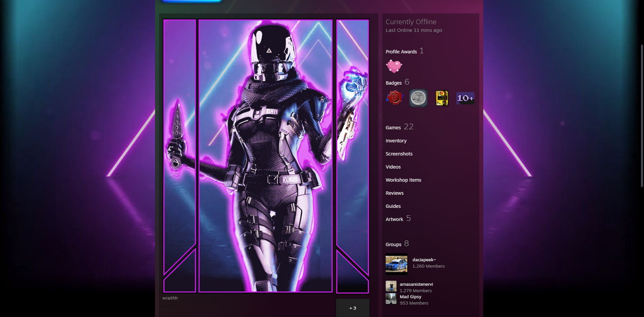
Task: View the Videos section
Action: [392, 167]
